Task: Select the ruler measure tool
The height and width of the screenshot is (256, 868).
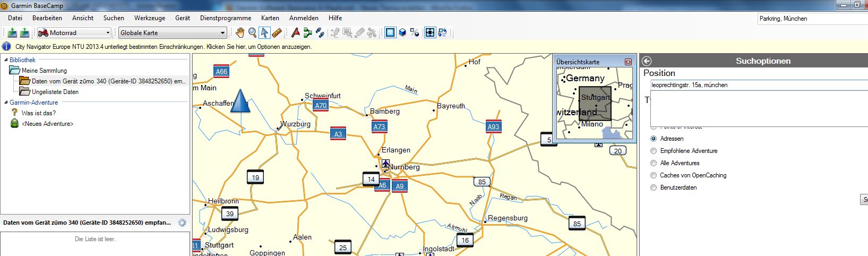Action: click(277, 33)
